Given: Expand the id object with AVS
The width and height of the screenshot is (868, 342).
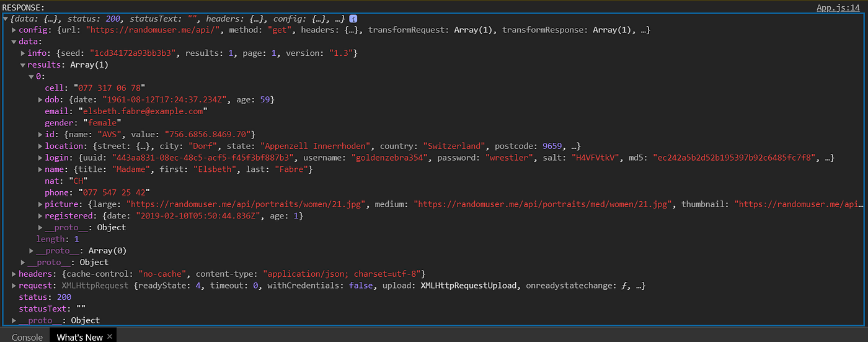Looking at the screenshot, I should (40, 134).
